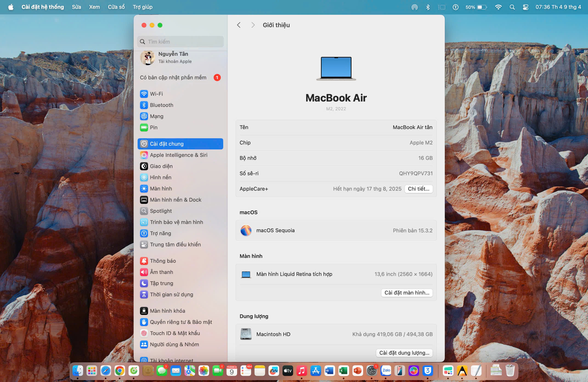Click the Tìm kiếm search field
The image size is (588, 382).
coord(180,42)
